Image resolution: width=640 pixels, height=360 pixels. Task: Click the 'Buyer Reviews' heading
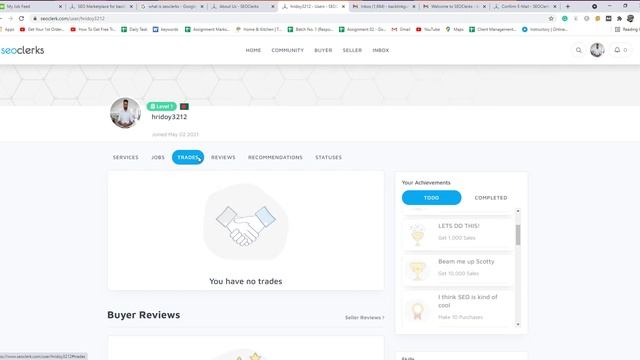[x=144, y=315]
